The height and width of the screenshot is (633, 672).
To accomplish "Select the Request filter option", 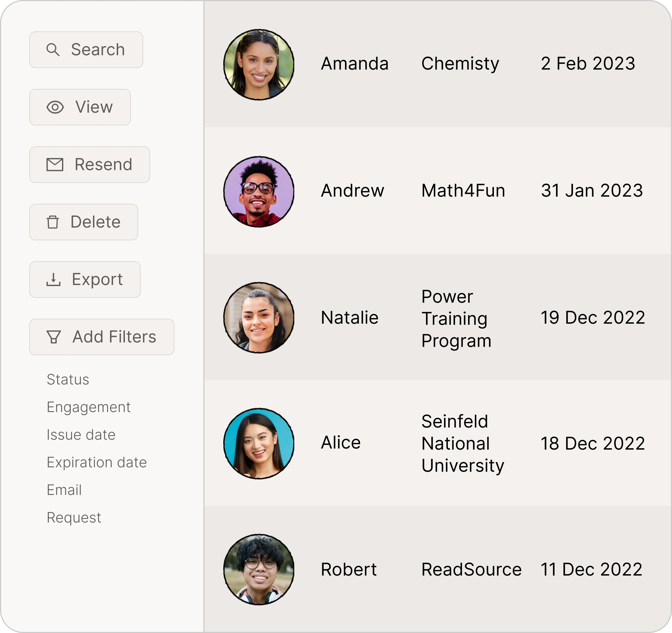I will coord(74,518).
